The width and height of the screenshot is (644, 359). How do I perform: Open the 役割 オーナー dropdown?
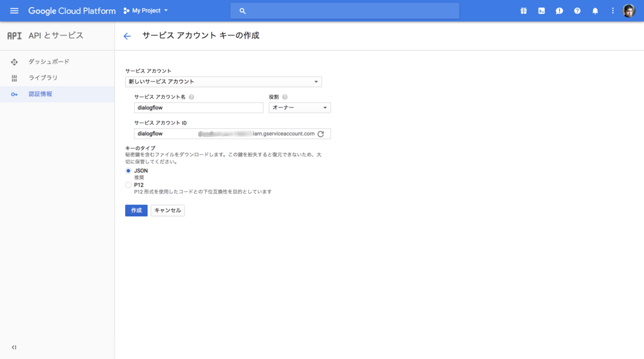pyautogui.click(x=300, y=108)
